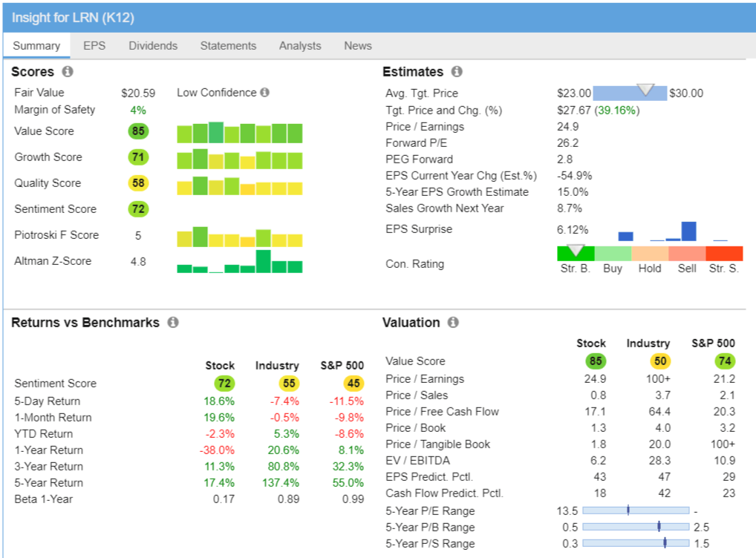Click info icon beside Returns vs Benchmarks
This screenshot has width=756, height=558.
[x=173, y=322]
